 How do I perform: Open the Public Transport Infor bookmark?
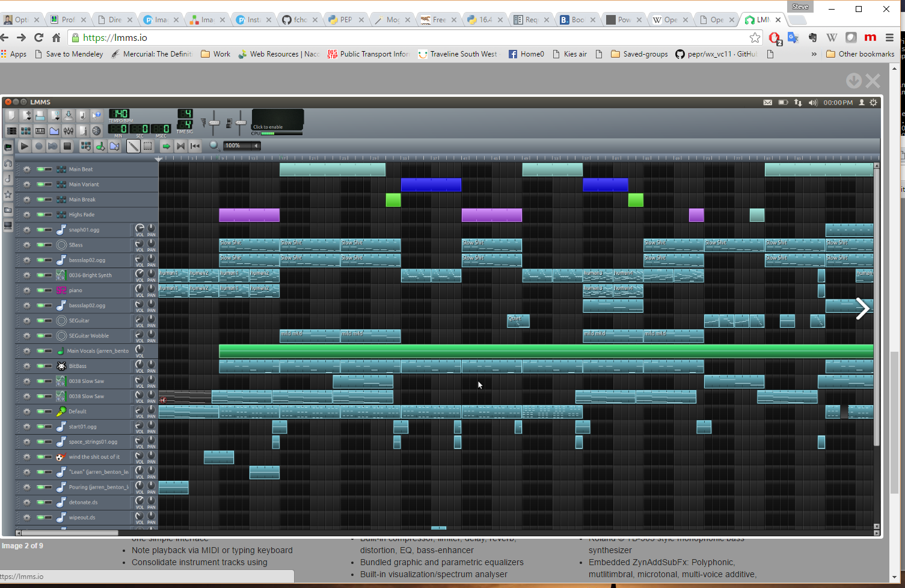point(369,54)
